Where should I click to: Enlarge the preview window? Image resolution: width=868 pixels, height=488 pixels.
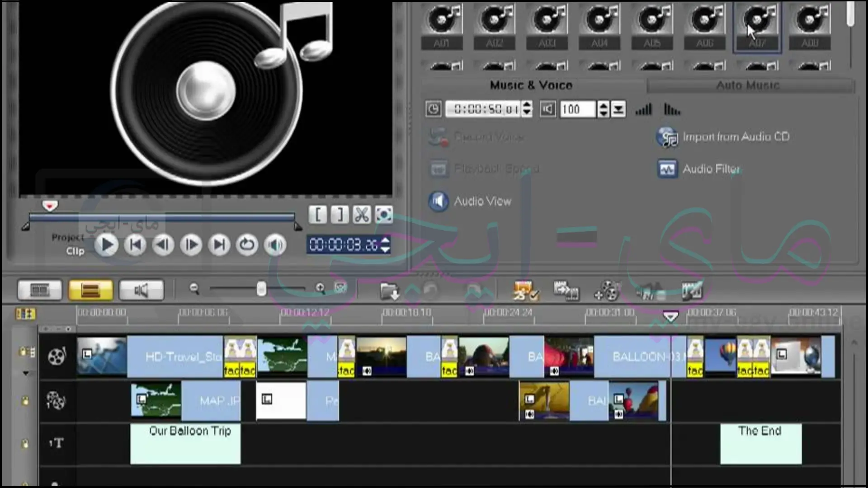pyautogui.click(x=384, y=215)
